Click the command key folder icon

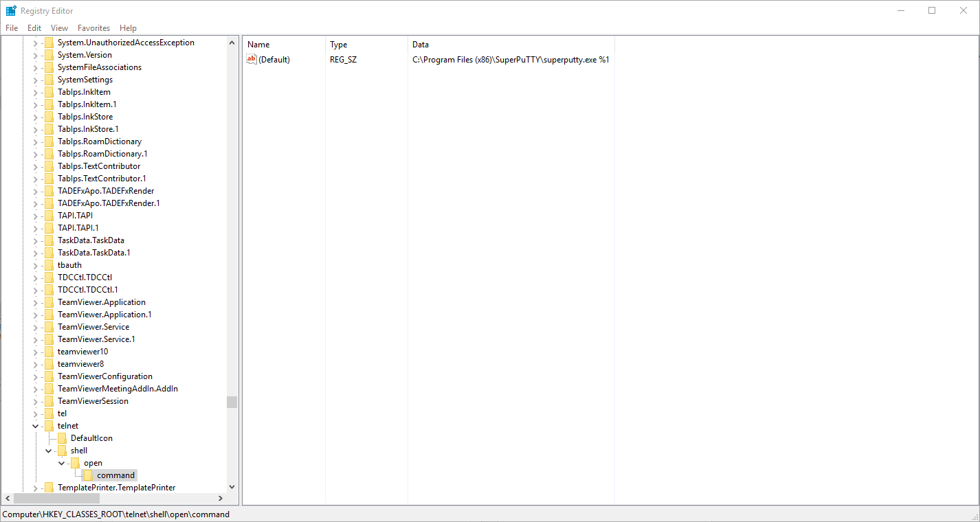coord(88,475)
